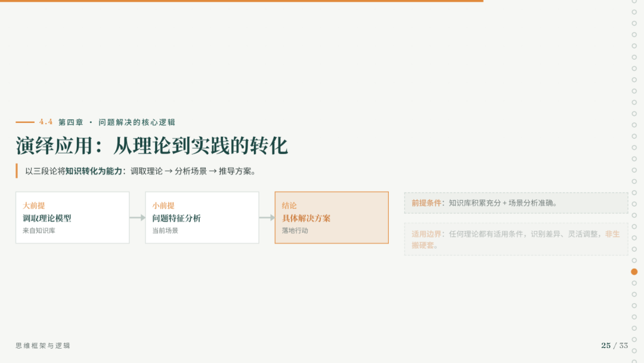Click the faded 适用边界 callout box
644x363 pixels.
516,239
